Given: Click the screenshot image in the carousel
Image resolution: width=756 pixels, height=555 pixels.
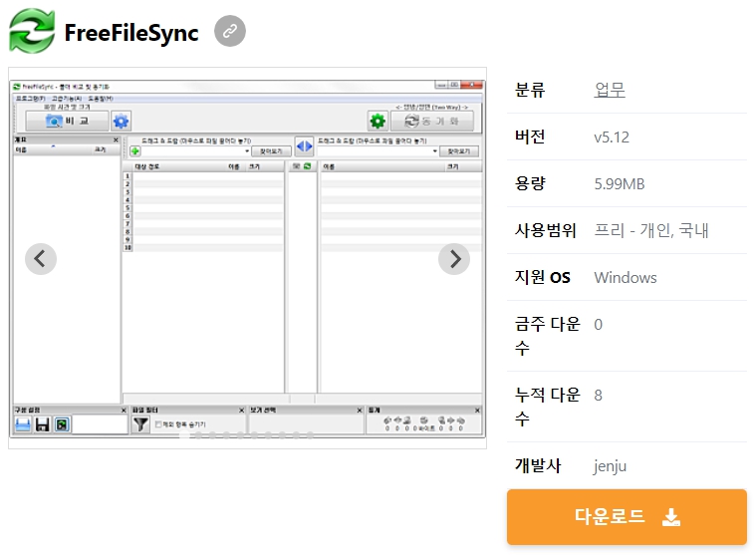Looking at the screenshot, I should coord(247,258).
